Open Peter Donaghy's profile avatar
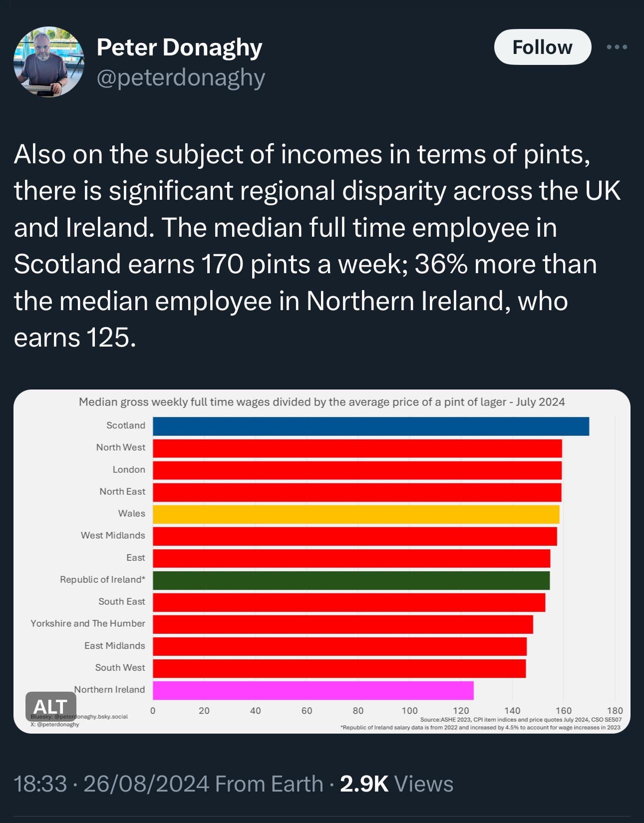The height and width of the screenshot is (823, 644). pyautogui.click(x=48, y=61)
